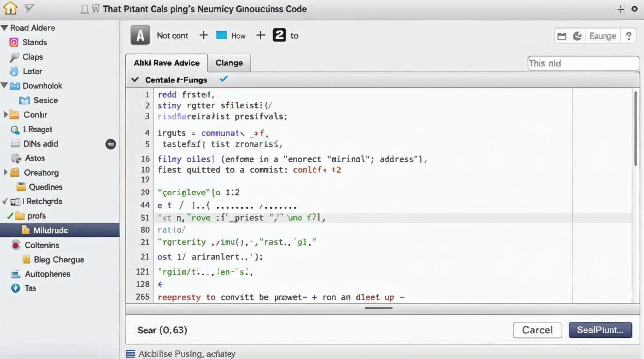The height and width of the screenshot is (359, 644).
Task: Click the calendar icon in top-right toolbar
Action: click(562, 36)
